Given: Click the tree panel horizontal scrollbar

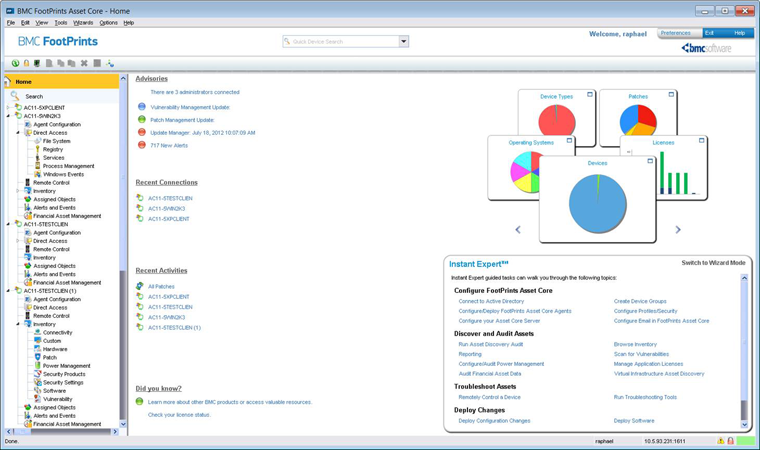Looking at the screenshot, I should pyautogui.click(x=61, y=431).
